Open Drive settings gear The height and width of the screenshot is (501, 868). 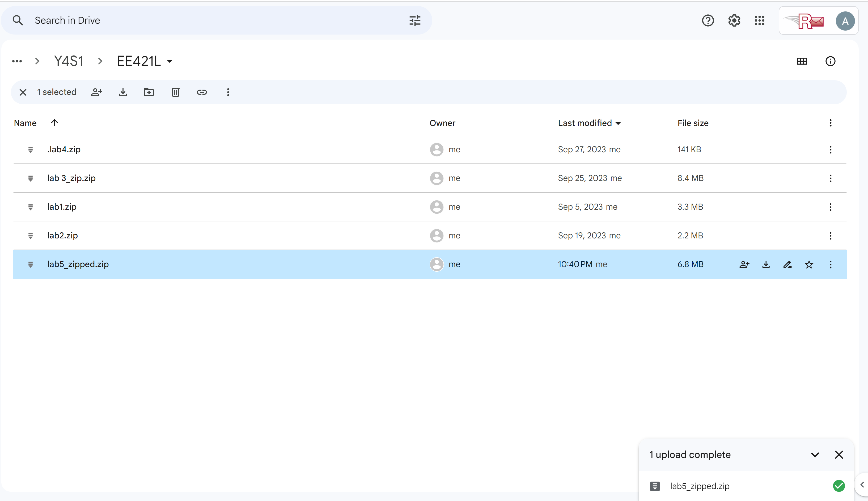[x=734, y=21]
